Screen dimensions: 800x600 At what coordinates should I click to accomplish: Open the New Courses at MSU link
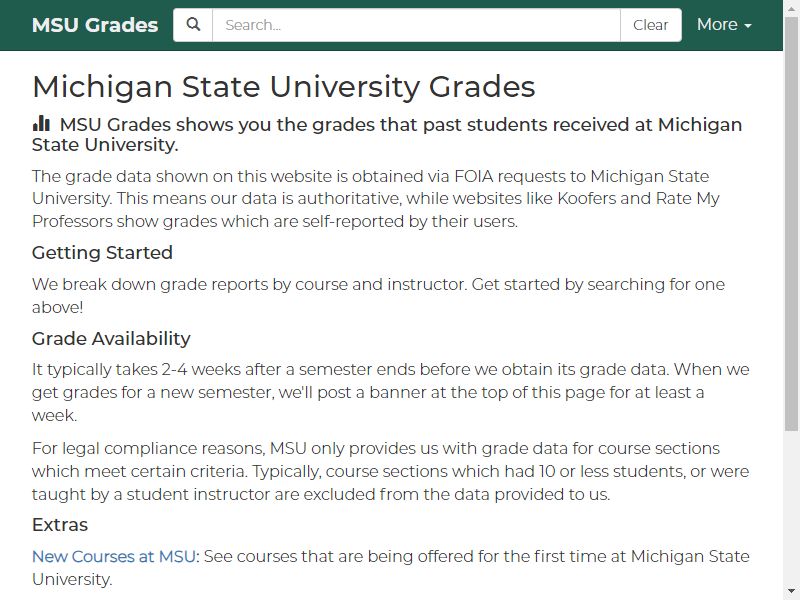point(114,556)
